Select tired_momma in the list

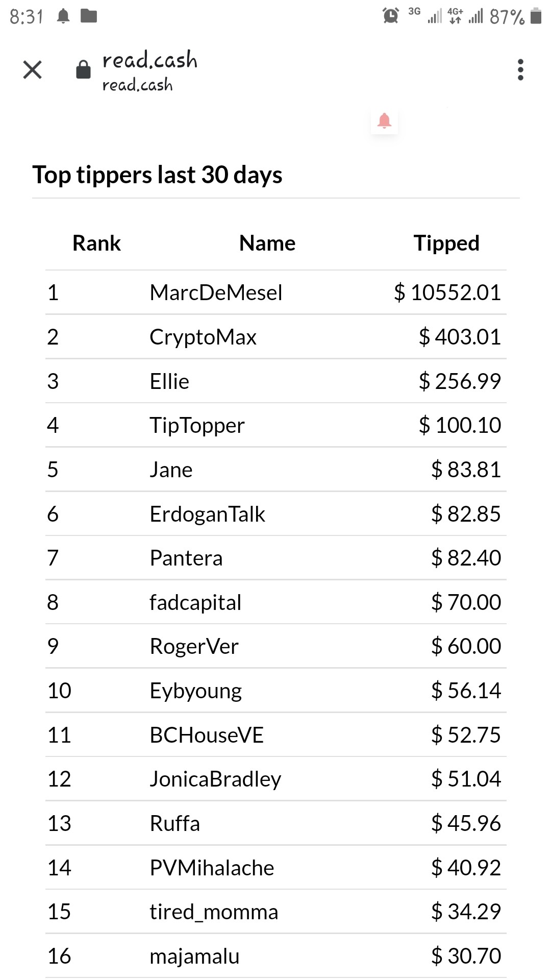click(x=214, y=912)
